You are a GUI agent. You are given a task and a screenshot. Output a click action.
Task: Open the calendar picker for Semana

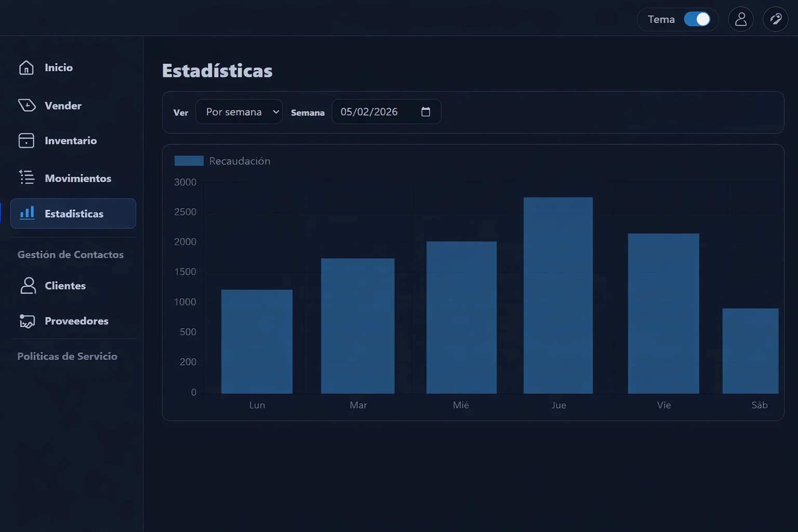click(425, 112)
